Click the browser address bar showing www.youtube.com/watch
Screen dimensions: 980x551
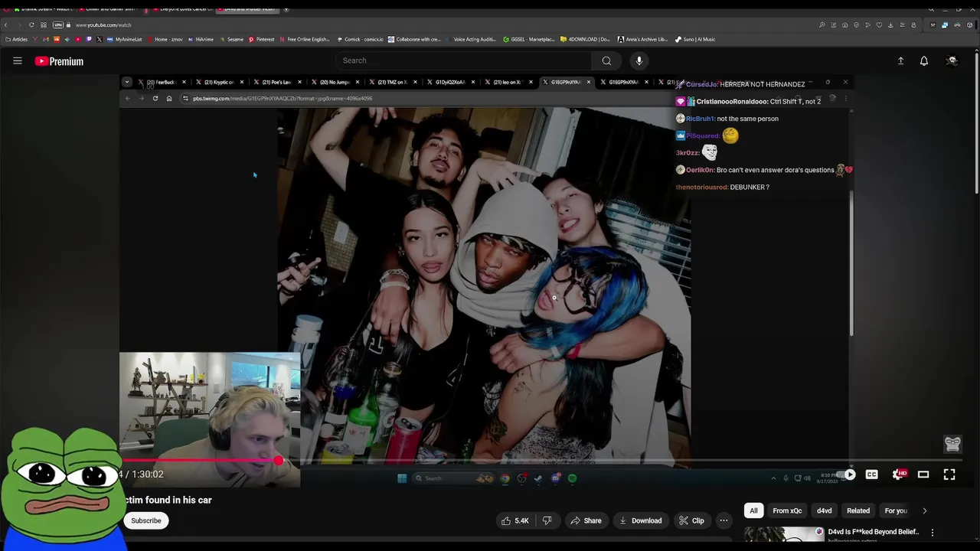point(103,25)
